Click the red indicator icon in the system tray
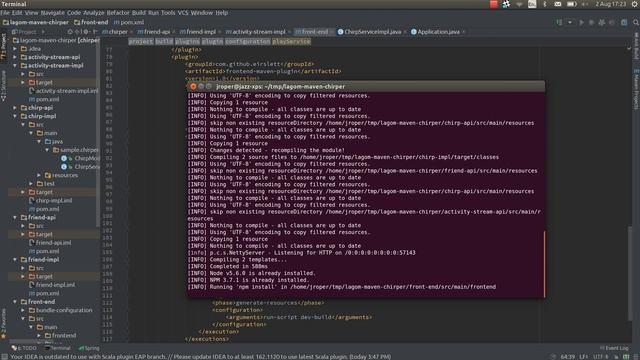This screenshot has width=640, height=360. pos(493,4)
